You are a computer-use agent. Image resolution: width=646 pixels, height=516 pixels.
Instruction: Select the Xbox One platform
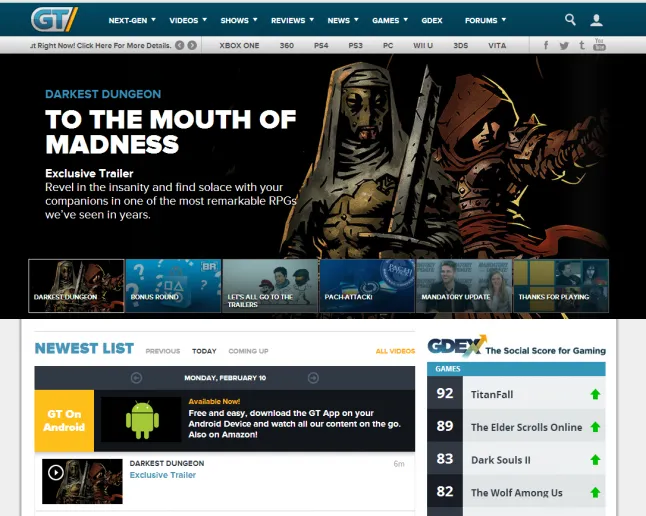coord(239,45)
